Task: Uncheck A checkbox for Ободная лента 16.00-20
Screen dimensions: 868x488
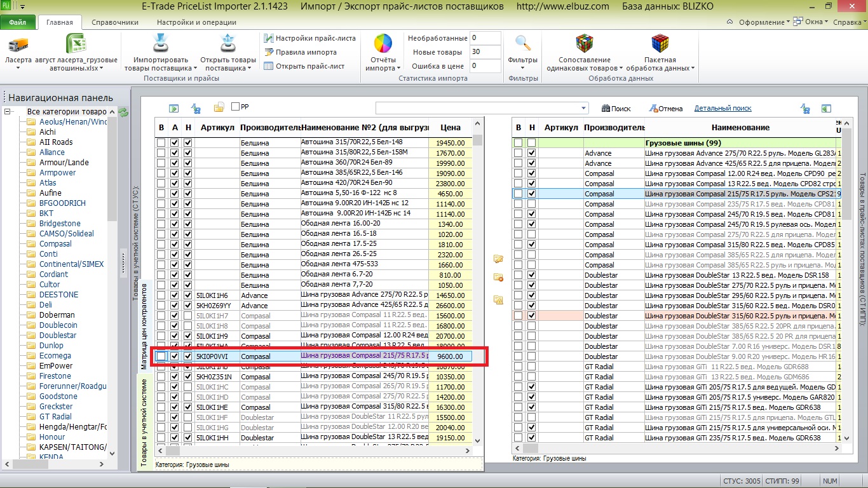Action: click(175, 224)
